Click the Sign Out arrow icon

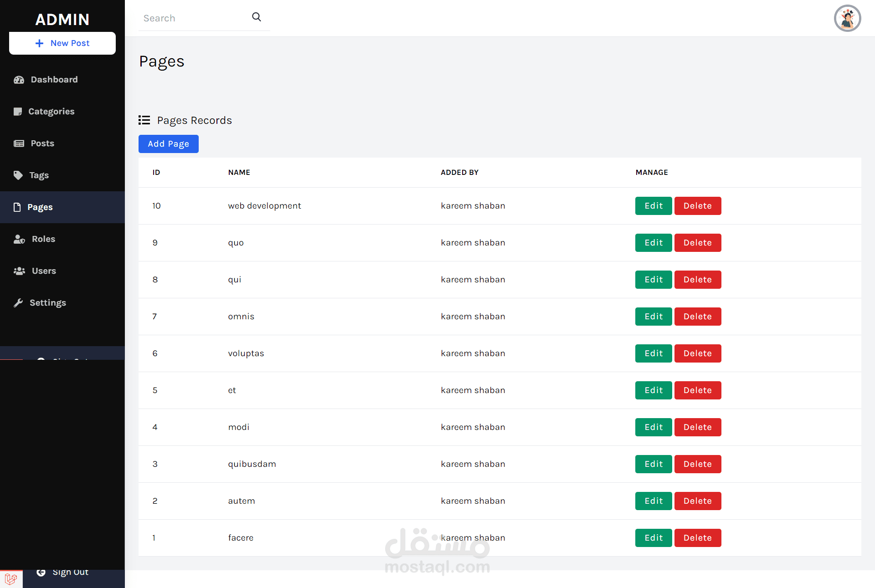click(x=41, y=573)
